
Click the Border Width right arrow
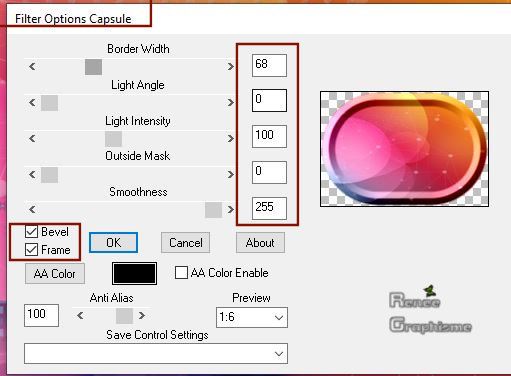point(231,66)
